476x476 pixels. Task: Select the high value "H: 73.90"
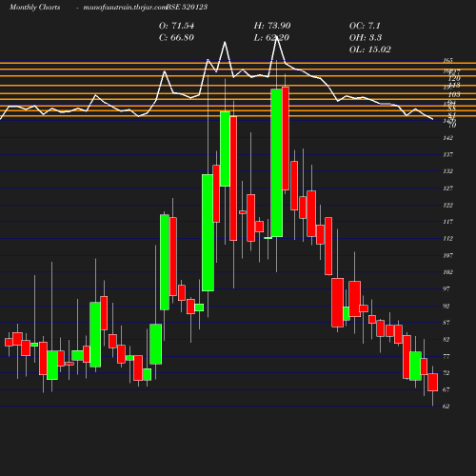coord(272,26)
